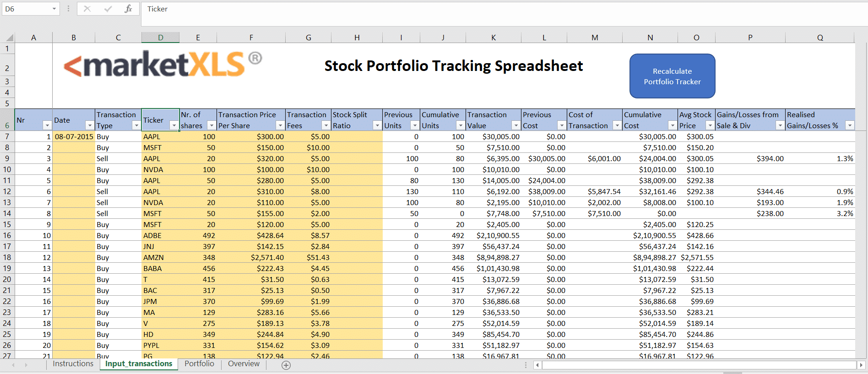The width and height of the screenshot is (868, 374).
Task: Open the Nr. of shares filter dropdown
Action: (211, 125)
